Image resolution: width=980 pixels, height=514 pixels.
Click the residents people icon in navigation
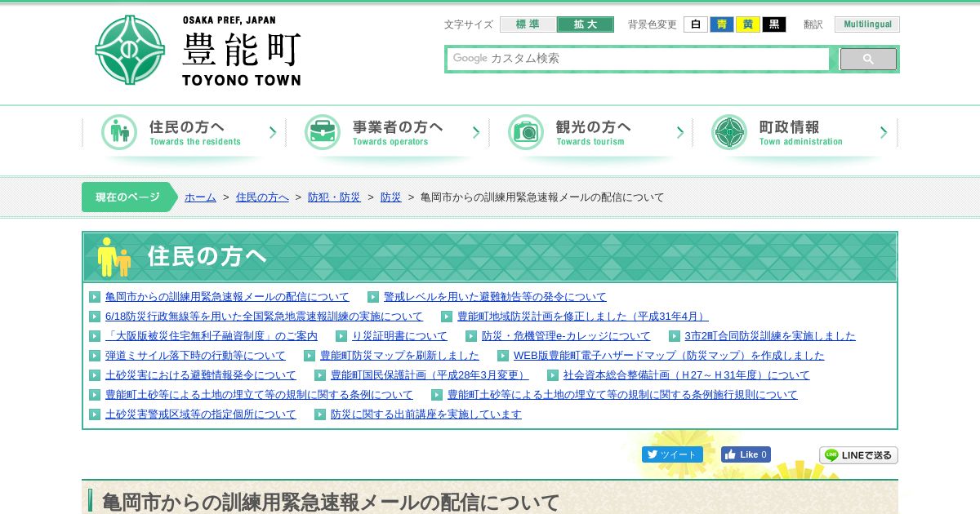119,132
